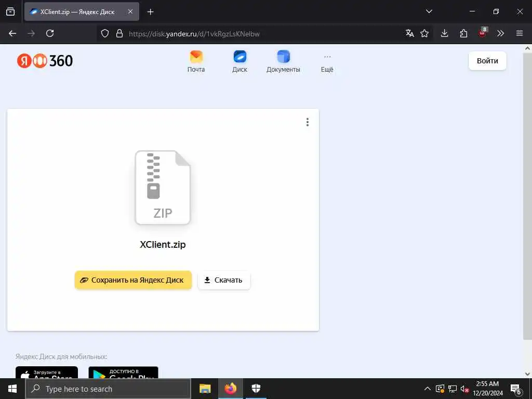
Task: Go back to the previous page
Action: [x=12, y=33]
